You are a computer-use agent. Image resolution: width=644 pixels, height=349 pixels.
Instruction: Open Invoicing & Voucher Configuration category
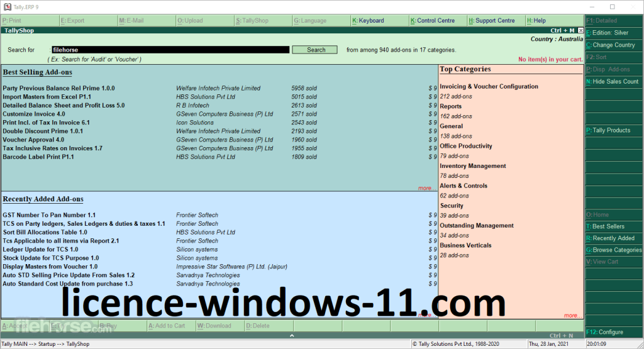pos(489,87)
